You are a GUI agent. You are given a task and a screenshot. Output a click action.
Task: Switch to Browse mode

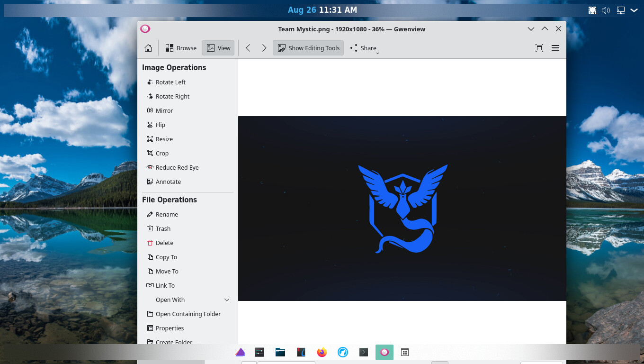coord(181,48)
